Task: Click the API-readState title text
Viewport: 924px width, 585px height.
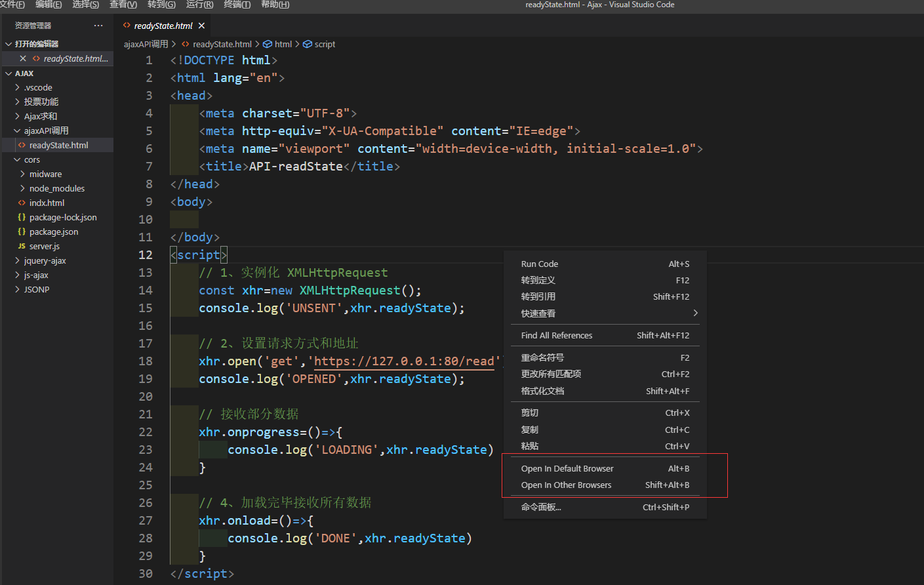Action: tap(296, 167)
